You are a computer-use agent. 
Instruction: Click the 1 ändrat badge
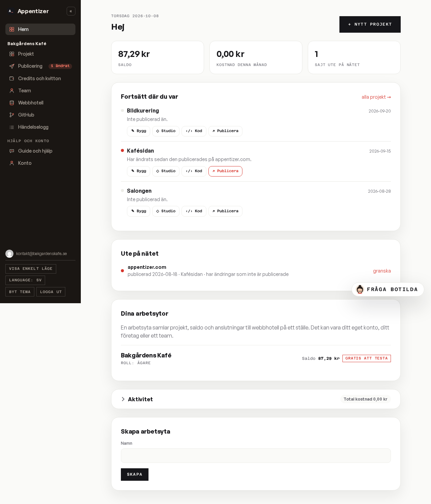60,66
